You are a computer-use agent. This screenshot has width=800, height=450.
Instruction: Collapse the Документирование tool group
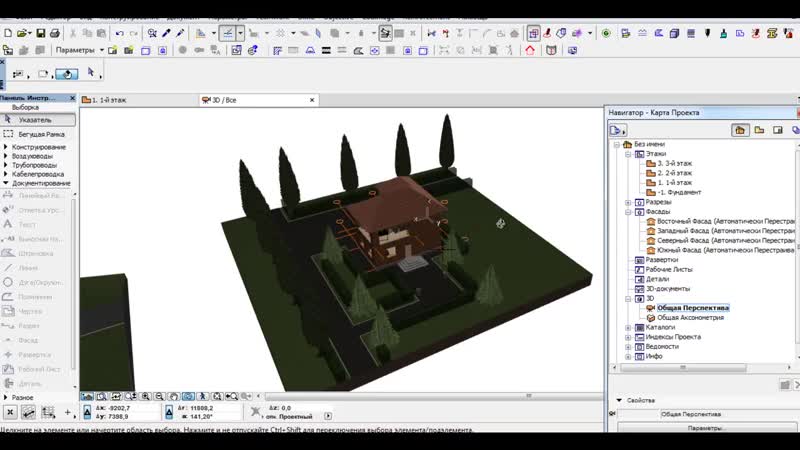coord(6,183)
